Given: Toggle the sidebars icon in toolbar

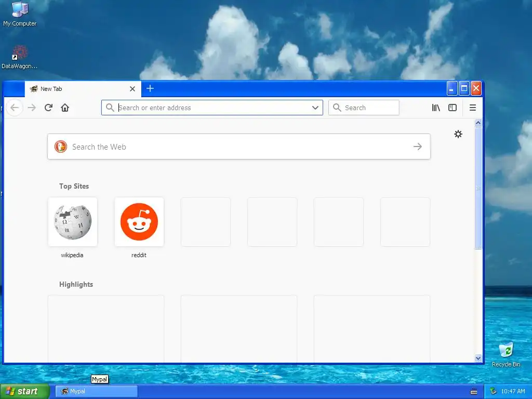Looking at the screenshot, I should point(453,108).
